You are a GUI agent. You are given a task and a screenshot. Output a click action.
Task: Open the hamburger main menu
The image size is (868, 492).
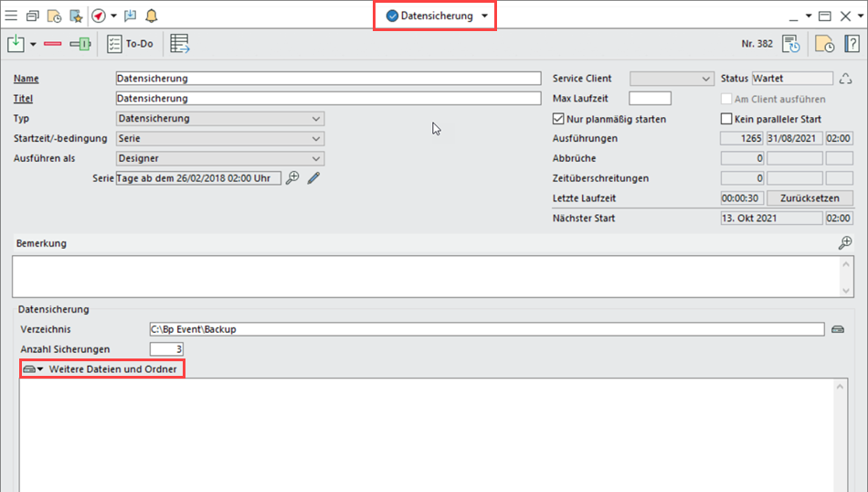tap(11, 16)
